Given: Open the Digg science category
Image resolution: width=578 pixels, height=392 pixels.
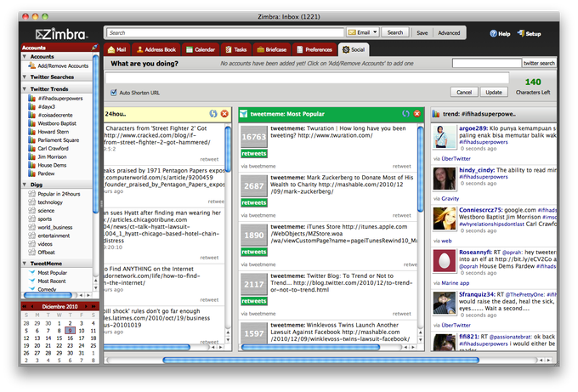Looking at the screenshot, I should tap(46, 211).
